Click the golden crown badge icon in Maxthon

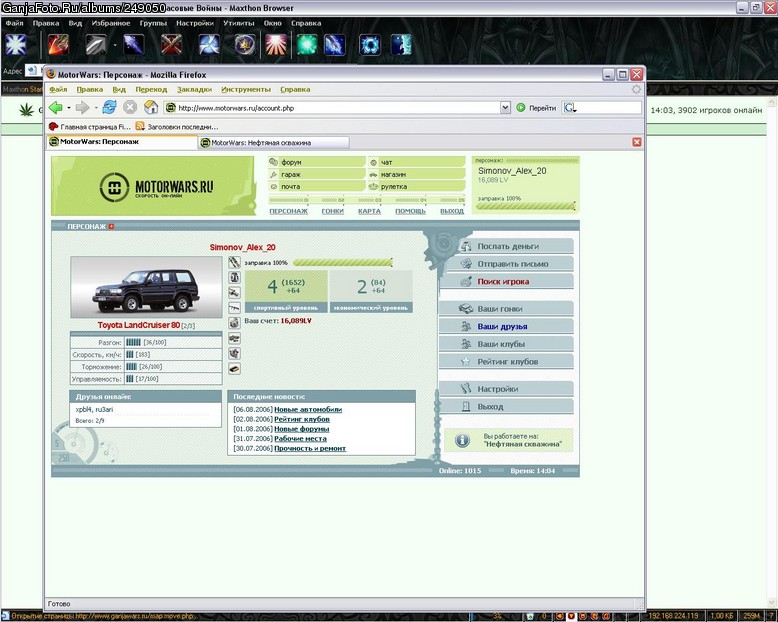(x=245, y=45)
